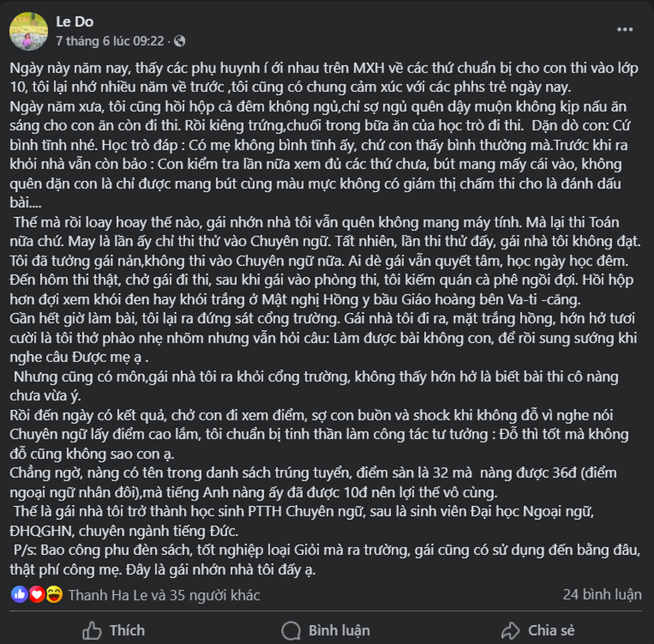Open the post timestamp 7 tháng 6
The height and width of the screenshot is (644, 654).
109,41
